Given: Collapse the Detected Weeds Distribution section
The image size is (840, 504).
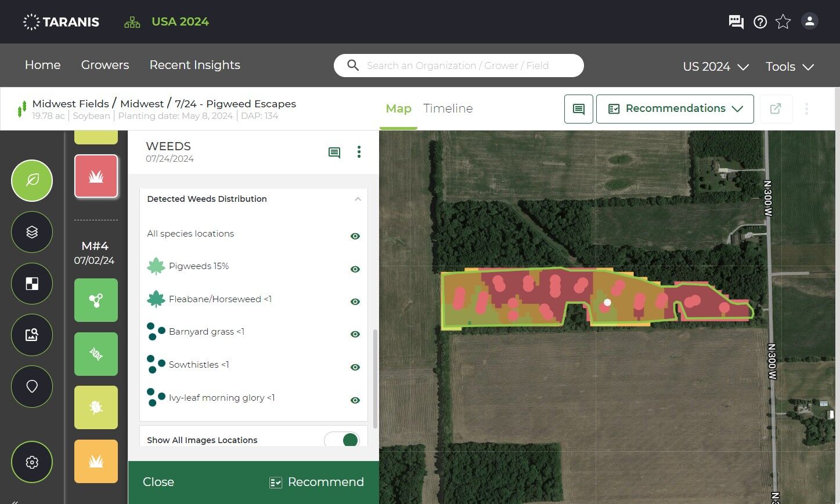Looking at the screenshot, I should [x=358, y=199].
